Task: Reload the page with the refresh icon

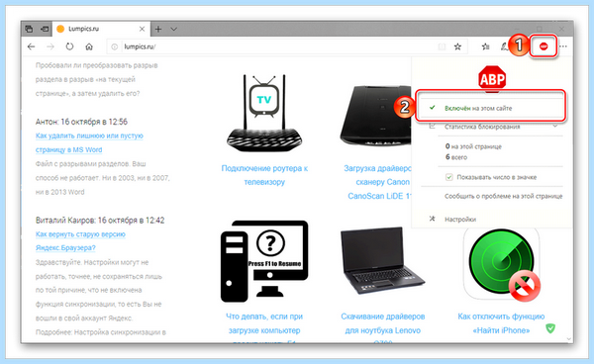Action: coord(69,46)
